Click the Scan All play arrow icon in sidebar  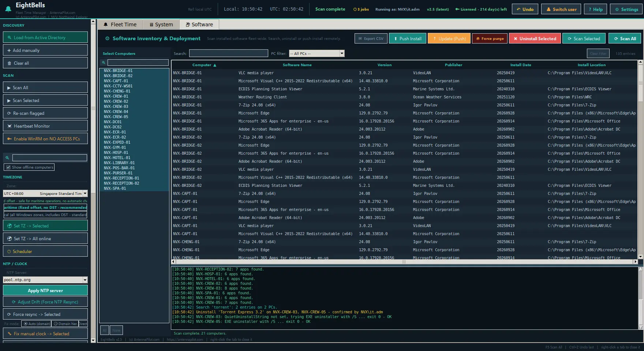tap(9, 88)
